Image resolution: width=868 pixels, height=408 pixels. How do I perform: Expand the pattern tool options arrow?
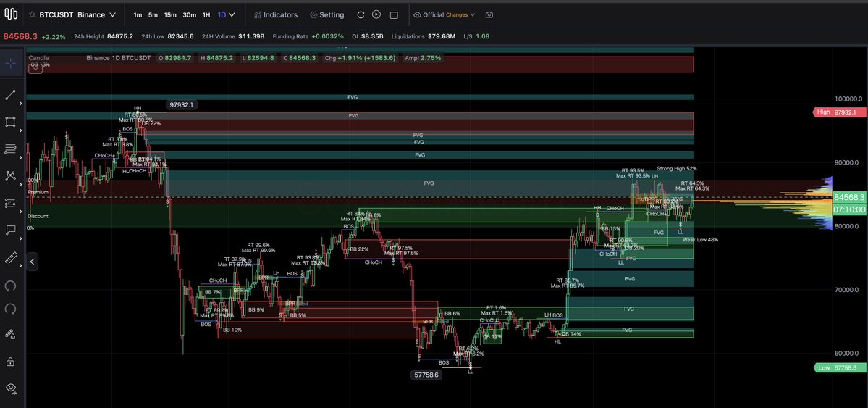(21, 185)
